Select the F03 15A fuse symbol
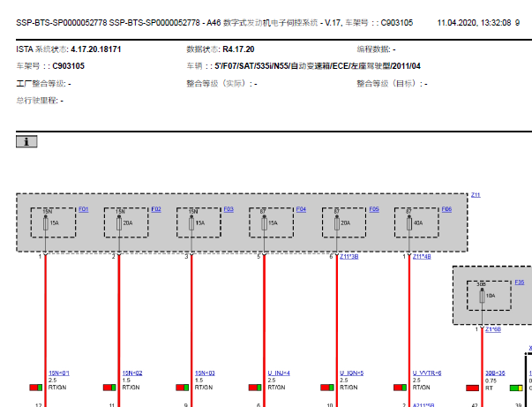The height and width of the screenshot is (407, 532). (191, 224)
